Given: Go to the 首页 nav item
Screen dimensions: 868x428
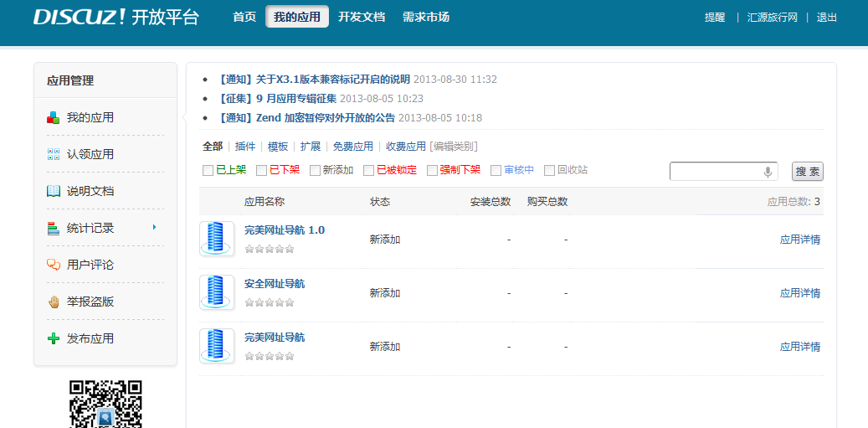Looking at the screenshot, I should [244, 17].
